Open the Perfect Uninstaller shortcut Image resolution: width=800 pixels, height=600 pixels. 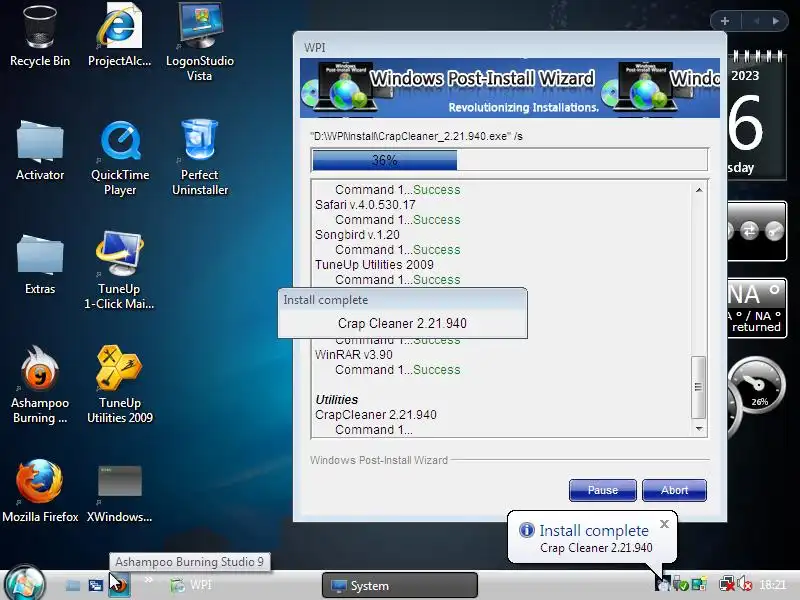199,157
